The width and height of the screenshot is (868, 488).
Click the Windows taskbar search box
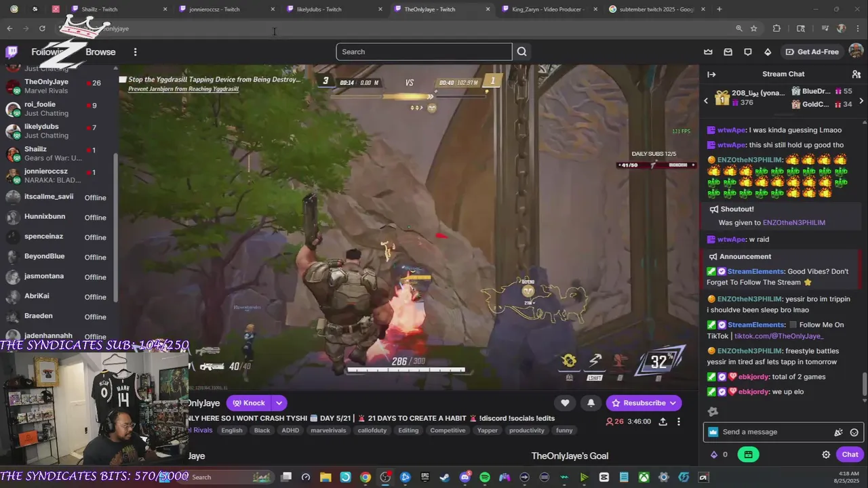pyautogui.click(x=227, y=477)
